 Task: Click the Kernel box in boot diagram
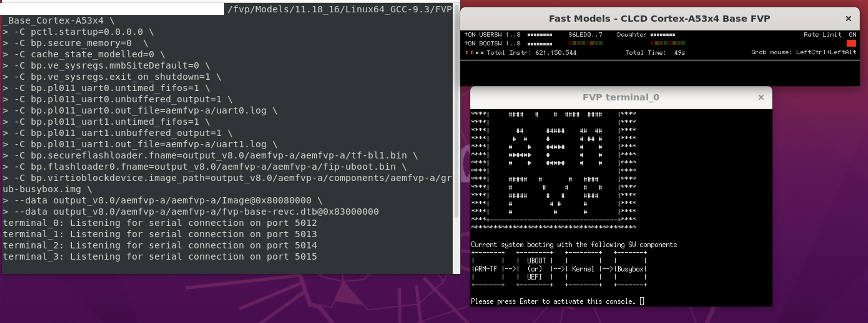pos(583,269)
